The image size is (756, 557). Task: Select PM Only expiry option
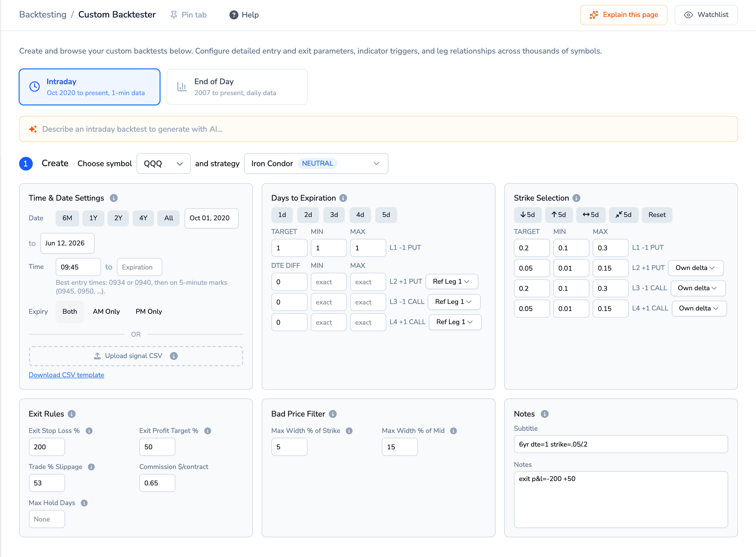pos(149,312)
